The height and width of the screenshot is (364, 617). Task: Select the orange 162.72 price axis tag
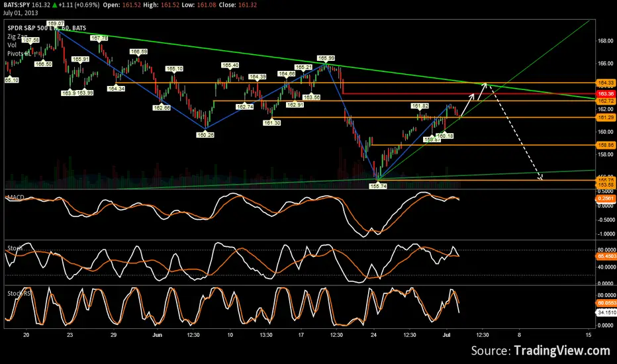(x=606, y=101)
